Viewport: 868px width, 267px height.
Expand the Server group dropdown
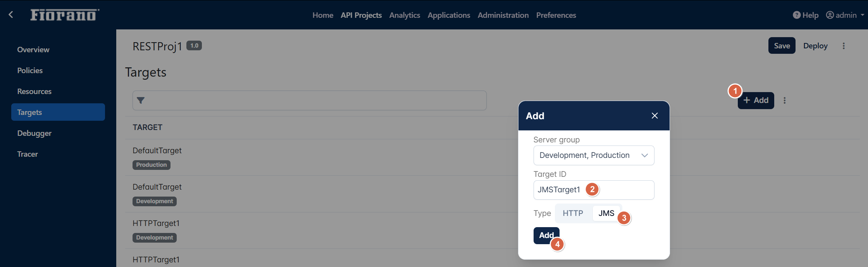[594, 155]
